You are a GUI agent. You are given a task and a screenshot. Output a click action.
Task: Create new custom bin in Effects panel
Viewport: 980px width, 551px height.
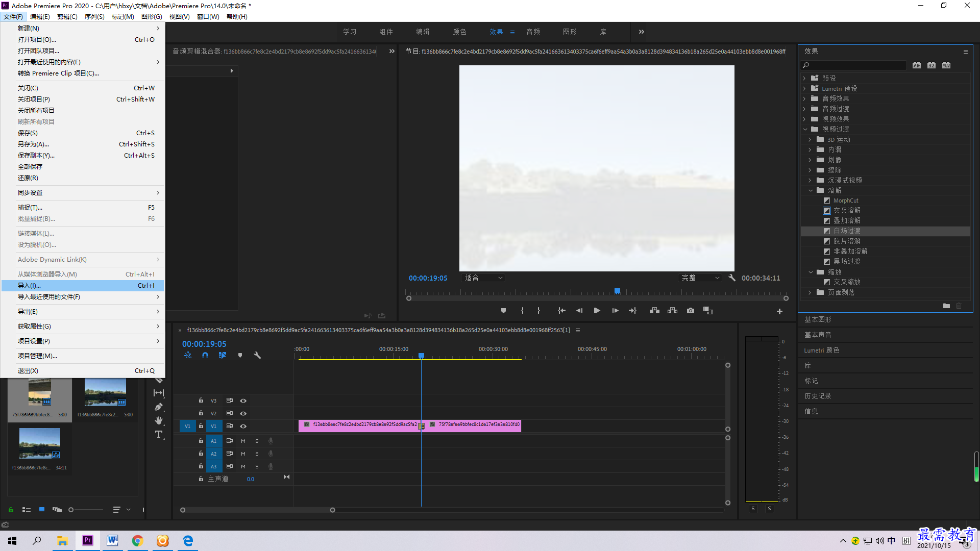tap(946, 306)
